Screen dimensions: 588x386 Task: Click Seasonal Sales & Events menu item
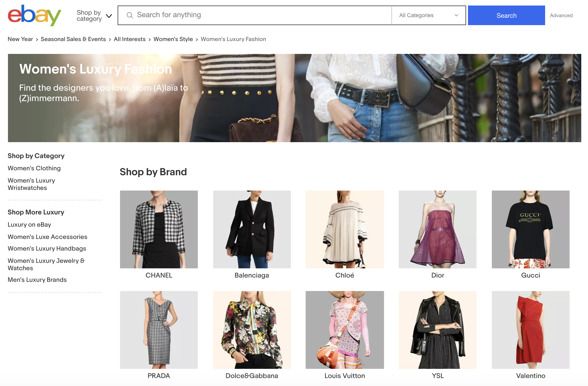coord(73,39)
